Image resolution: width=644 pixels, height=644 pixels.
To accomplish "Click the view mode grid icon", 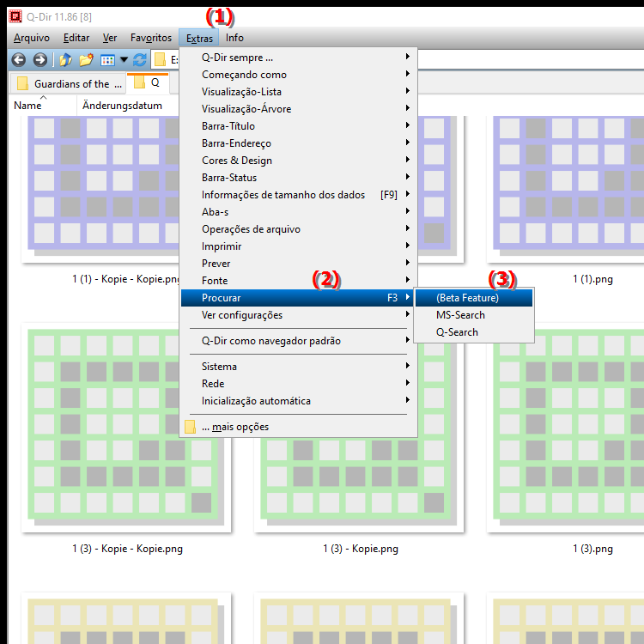I will coord(107,60).
